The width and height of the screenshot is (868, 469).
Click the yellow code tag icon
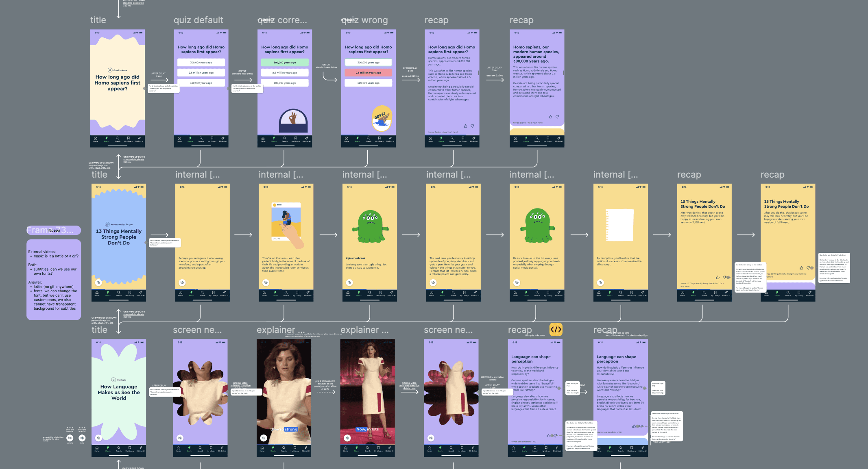[x=556, y=329]
